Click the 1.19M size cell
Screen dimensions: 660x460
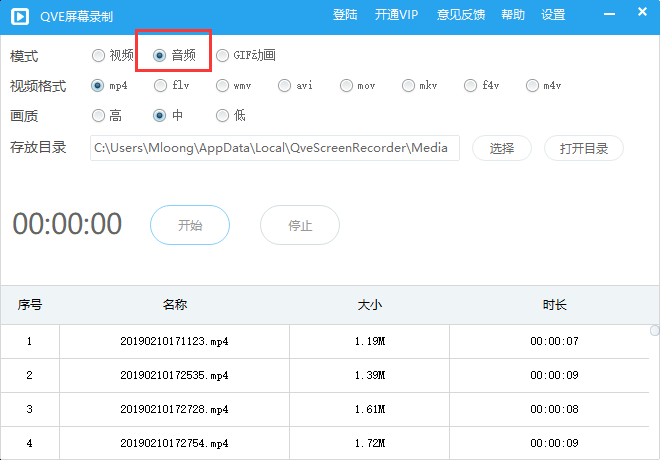coord(370,341)
